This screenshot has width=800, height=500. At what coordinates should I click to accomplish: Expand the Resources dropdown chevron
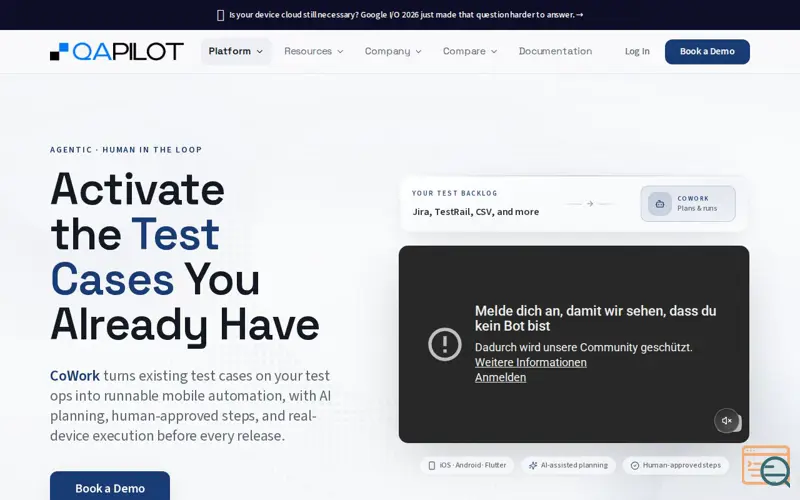(340, 52)
